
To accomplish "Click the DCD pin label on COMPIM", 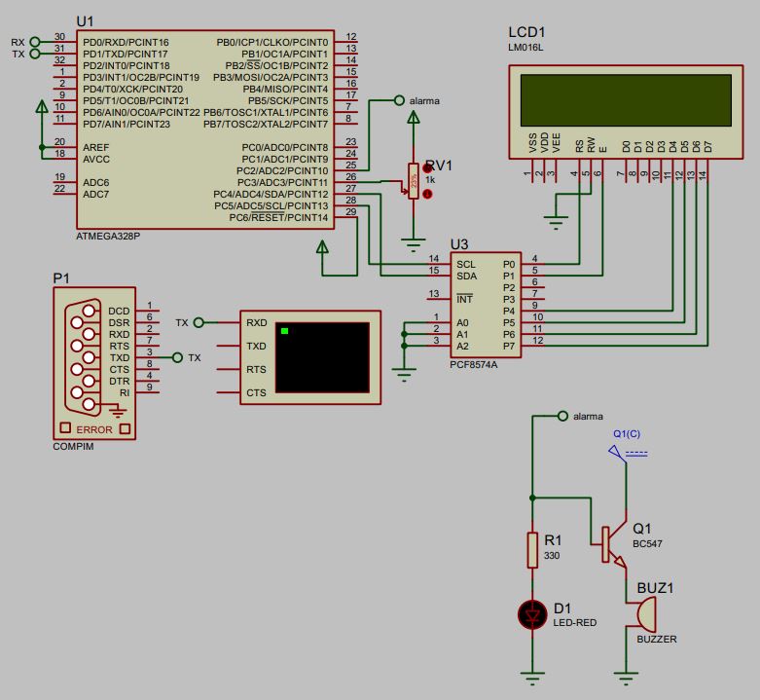I will point(119,311).
